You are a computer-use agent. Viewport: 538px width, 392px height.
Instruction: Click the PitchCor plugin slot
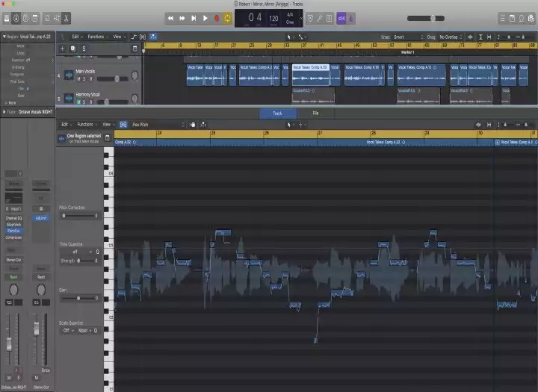tap(13, 231)
